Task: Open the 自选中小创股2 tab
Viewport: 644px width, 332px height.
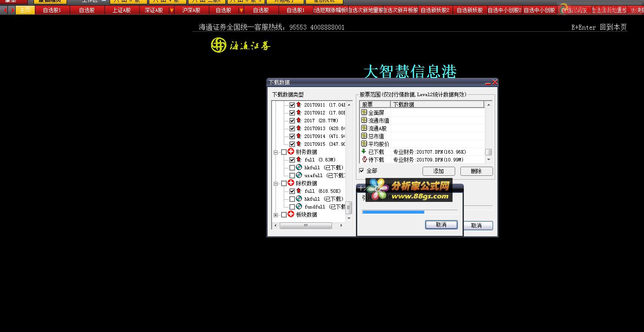Action: pos(504,10)
